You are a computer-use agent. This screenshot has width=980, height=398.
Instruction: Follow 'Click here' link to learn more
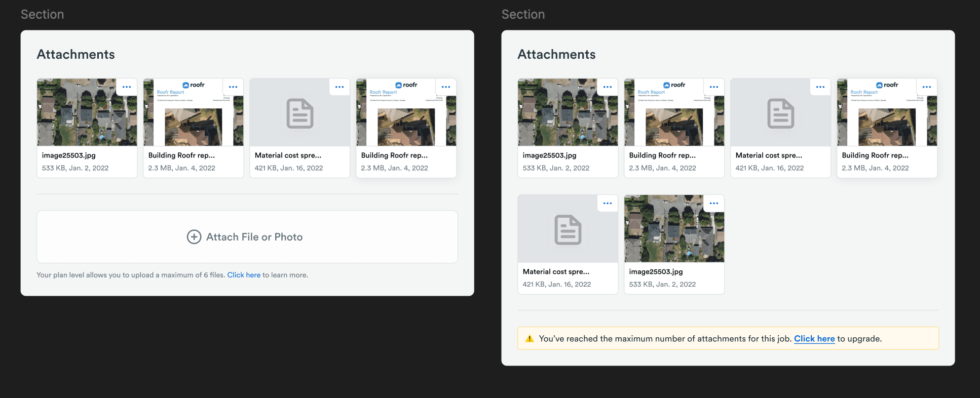244,275
